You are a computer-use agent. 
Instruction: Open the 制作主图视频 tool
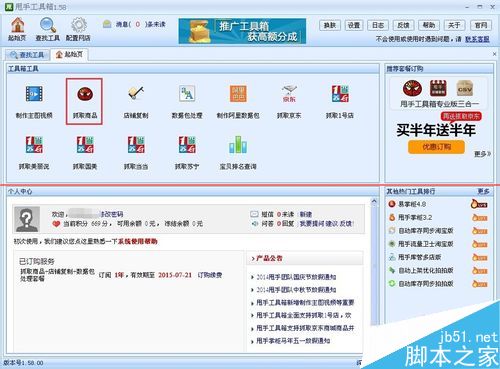coord(34,102)
